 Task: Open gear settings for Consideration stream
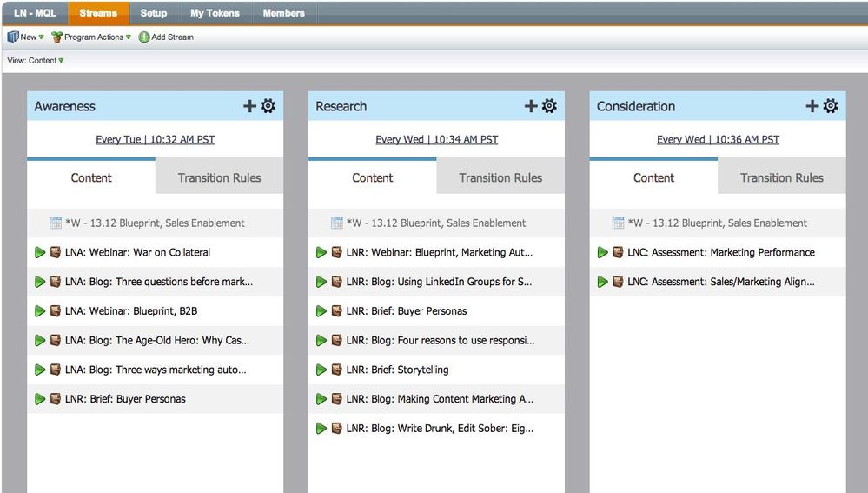pyautogui.click(x=831, y=106)
